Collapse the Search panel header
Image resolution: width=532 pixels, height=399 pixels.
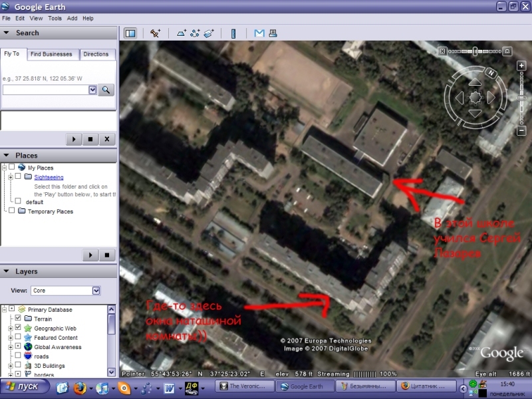pos(7,33)
